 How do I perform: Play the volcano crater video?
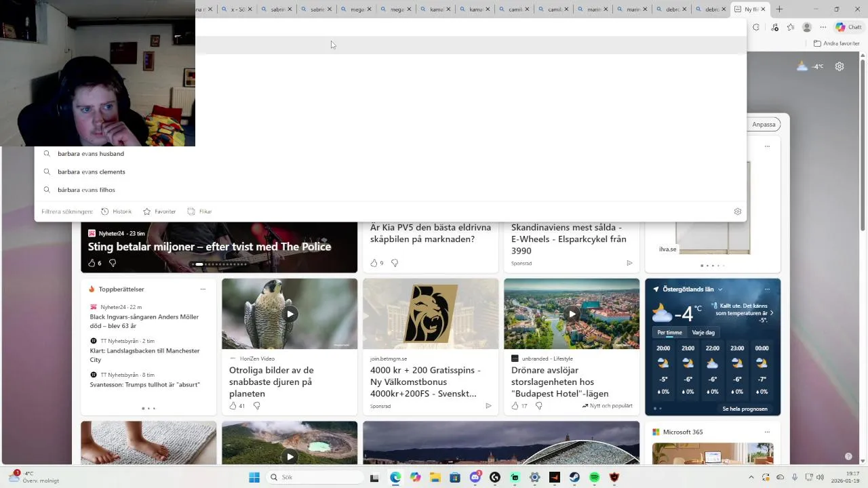click(x=290, y=457)
